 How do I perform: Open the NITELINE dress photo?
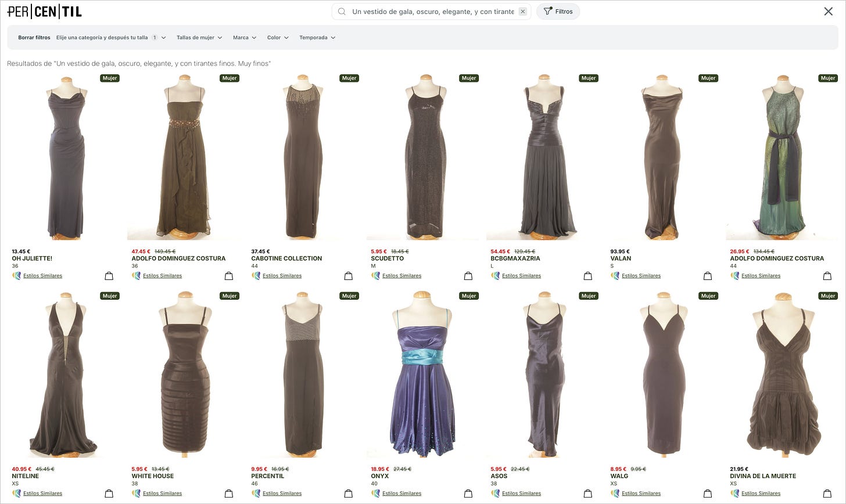[64, 375]
